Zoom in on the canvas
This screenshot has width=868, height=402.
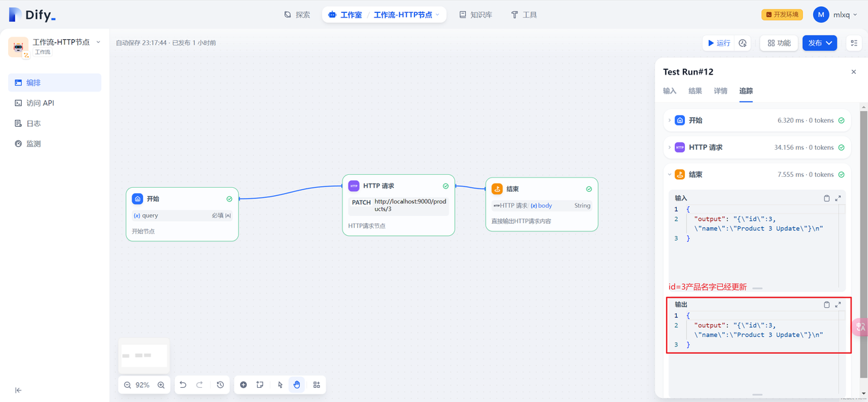(x=161, y=384)
